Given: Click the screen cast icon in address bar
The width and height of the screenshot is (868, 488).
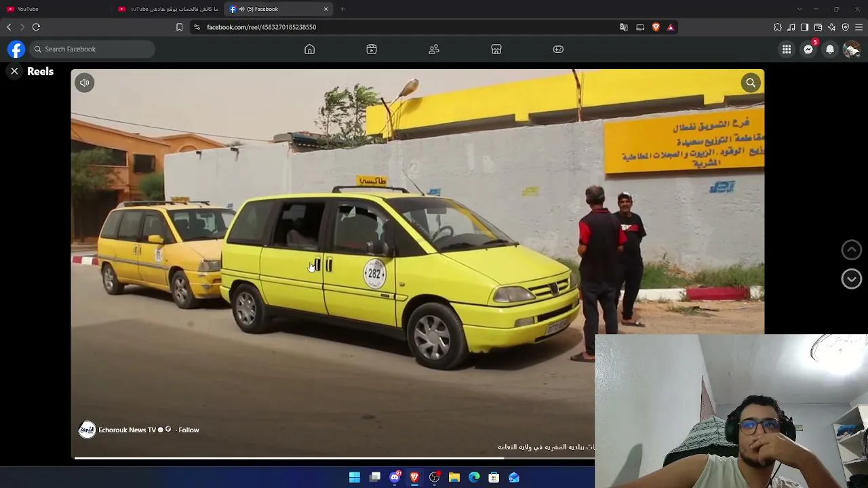Looking at the screenshot, I should click(640, 27).
